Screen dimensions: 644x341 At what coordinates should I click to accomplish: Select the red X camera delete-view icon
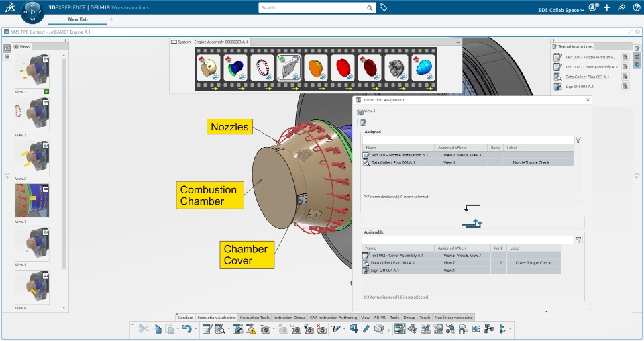click(323, 329)
